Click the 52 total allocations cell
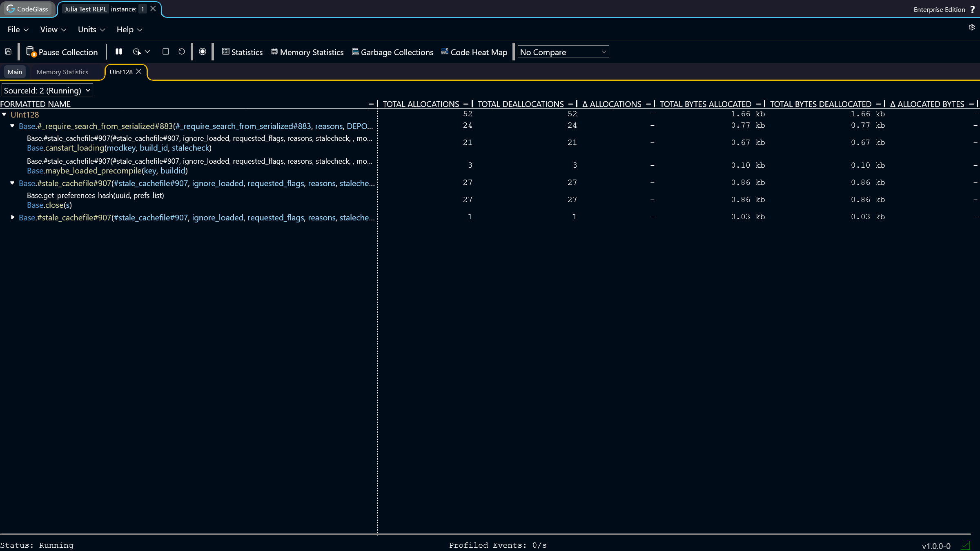 tap(468, 114)
